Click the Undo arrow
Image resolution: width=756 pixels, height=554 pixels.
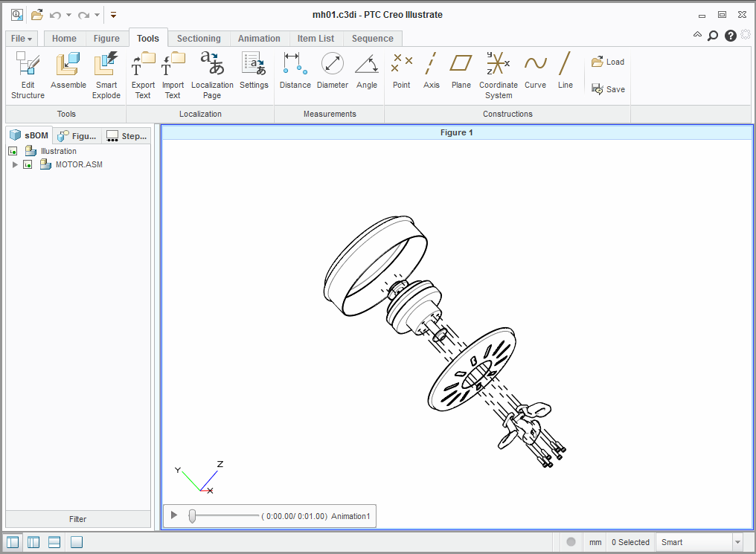[x=56, y=16]
